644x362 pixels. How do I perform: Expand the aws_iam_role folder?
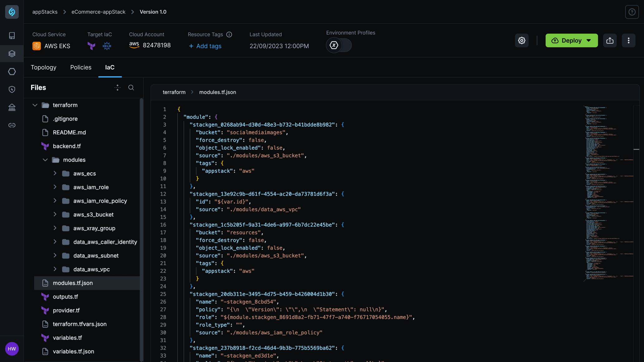click(x=55, y=187)
